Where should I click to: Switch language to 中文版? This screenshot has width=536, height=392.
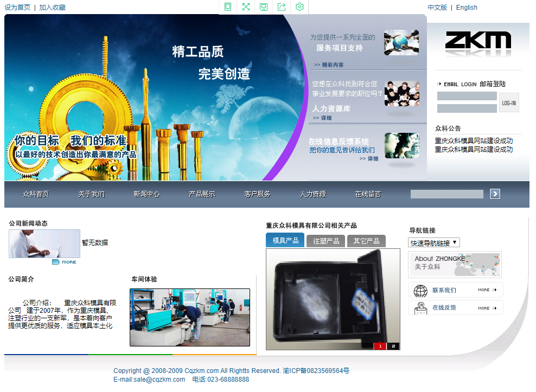[437, 8]
